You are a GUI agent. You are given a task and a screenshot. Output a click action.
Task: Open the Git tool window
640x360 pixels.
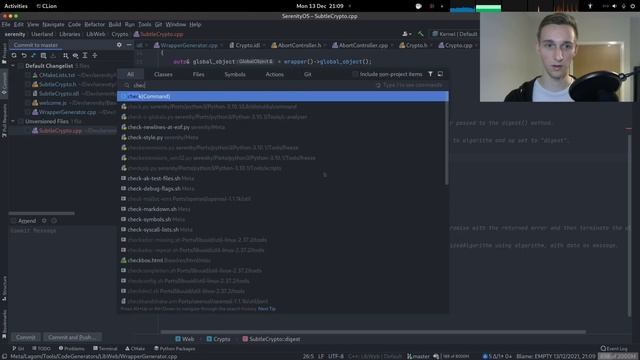(18, 349)
